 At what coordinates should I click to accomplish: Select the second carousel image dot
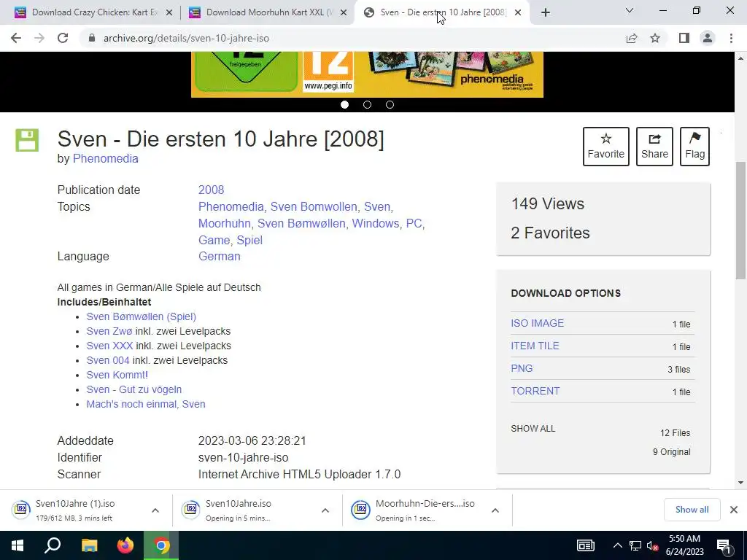[368, 105]
